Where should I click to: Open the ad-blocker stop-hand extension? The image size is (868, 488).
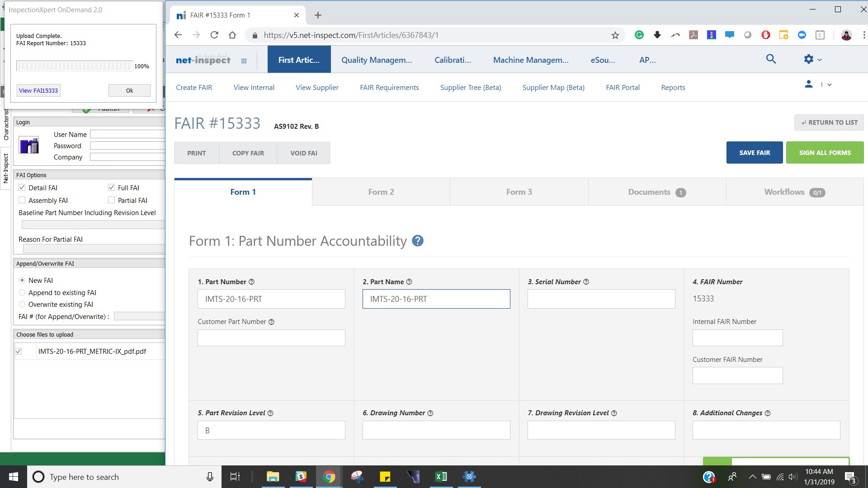point(765,35)
